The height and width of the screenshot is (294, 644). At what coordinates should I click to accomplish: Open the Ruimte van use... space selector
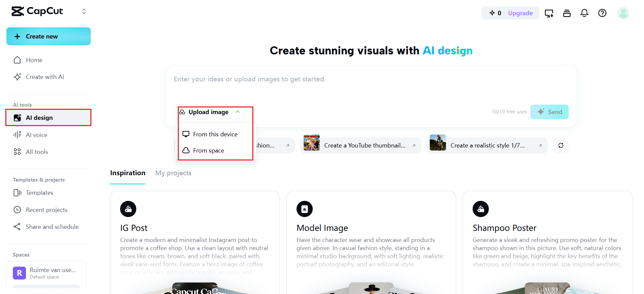click(x=47, y=273)
